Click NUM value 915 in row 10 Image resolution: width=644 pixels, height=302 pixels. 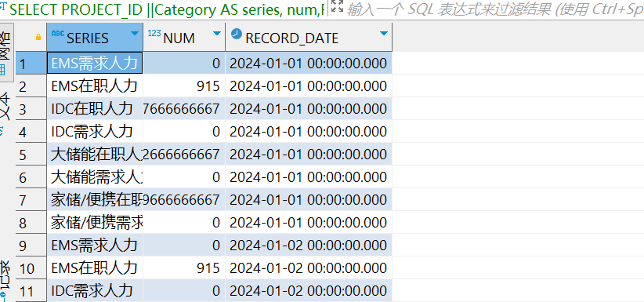coord(184,267)
